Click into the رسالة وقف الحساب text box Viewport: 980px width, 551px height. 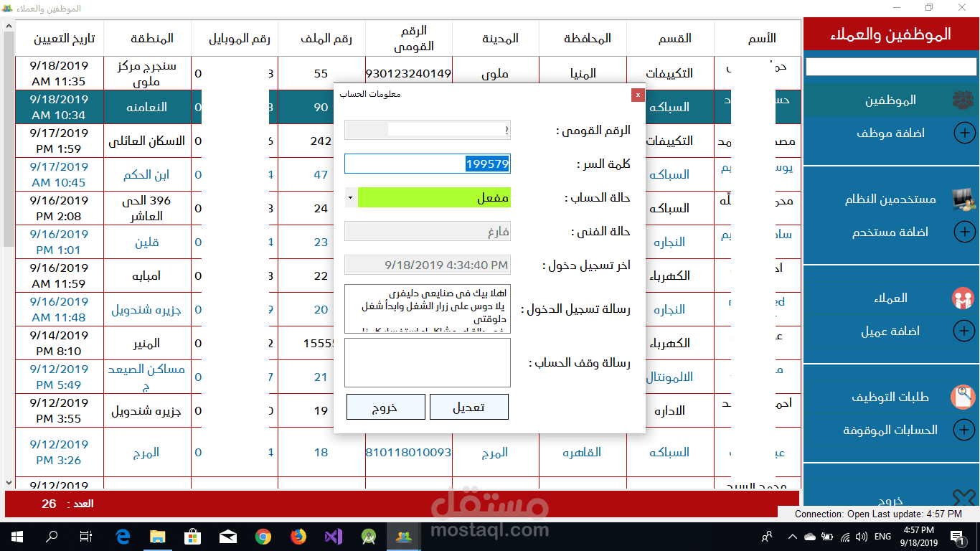click(428, 363)
